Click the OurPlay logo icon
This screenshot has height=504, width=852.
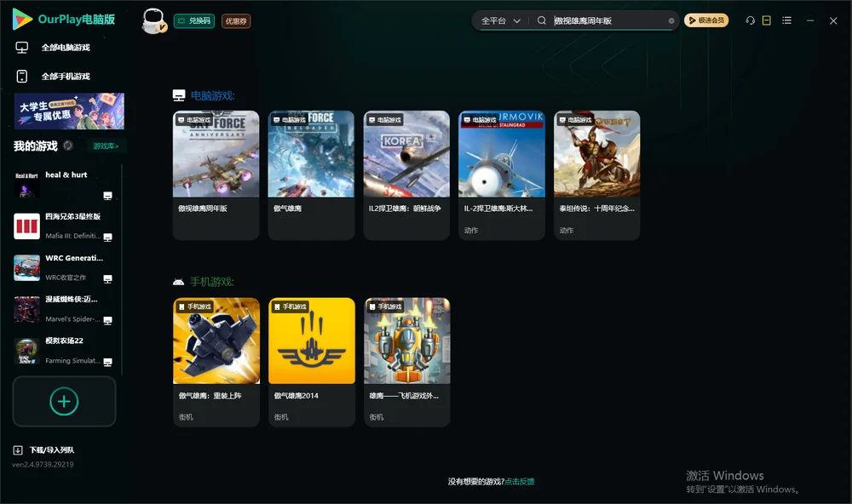(x=22, y=20)
